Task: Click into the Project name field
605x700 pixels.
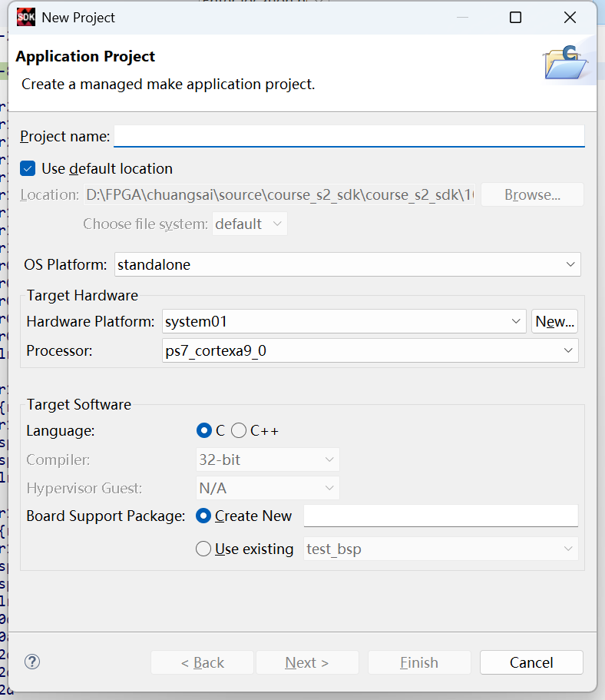Action: pyautogui.click(x=349, y=136)
